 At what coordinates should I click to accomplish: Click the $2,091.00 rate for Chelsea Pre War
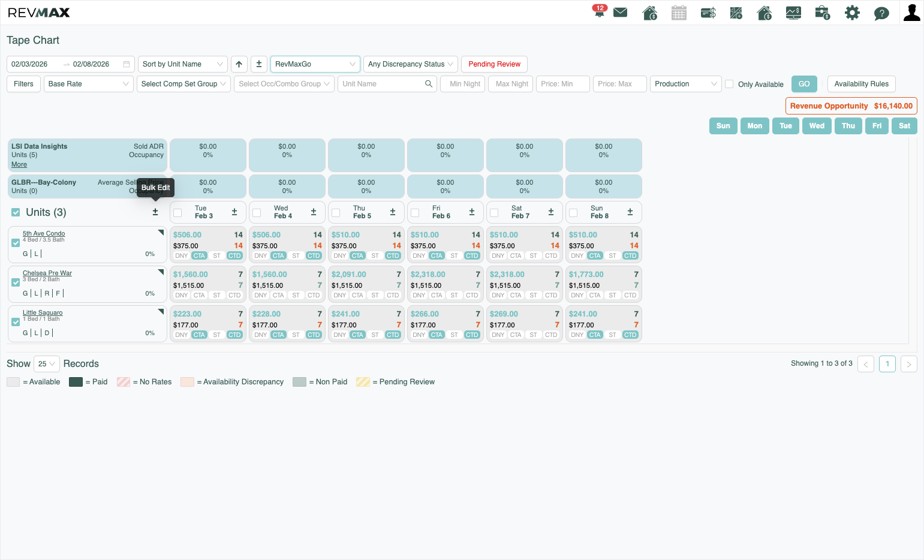[x=349, y=275]
